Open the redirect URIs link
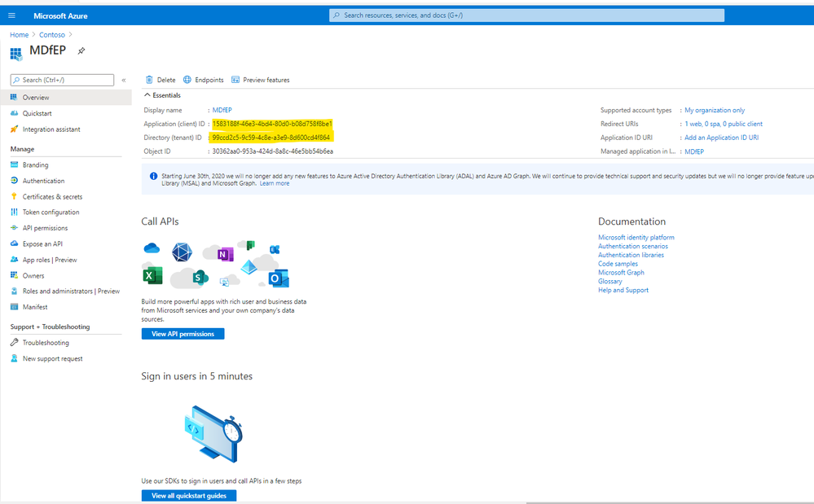This screenshot has height=504, width=814. [x=724, y=124]
